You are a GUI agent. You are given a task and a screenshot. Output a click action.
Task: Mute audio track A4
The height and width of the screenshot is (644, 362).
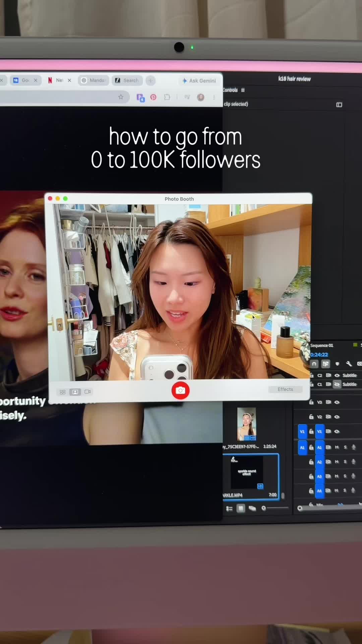coord(337,490)
